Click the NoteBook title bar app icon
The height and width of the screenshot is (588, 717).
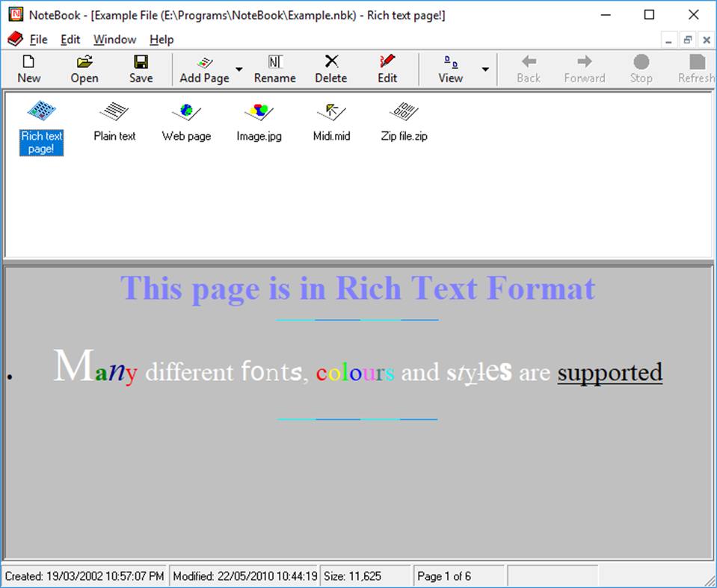coord(16,15)
